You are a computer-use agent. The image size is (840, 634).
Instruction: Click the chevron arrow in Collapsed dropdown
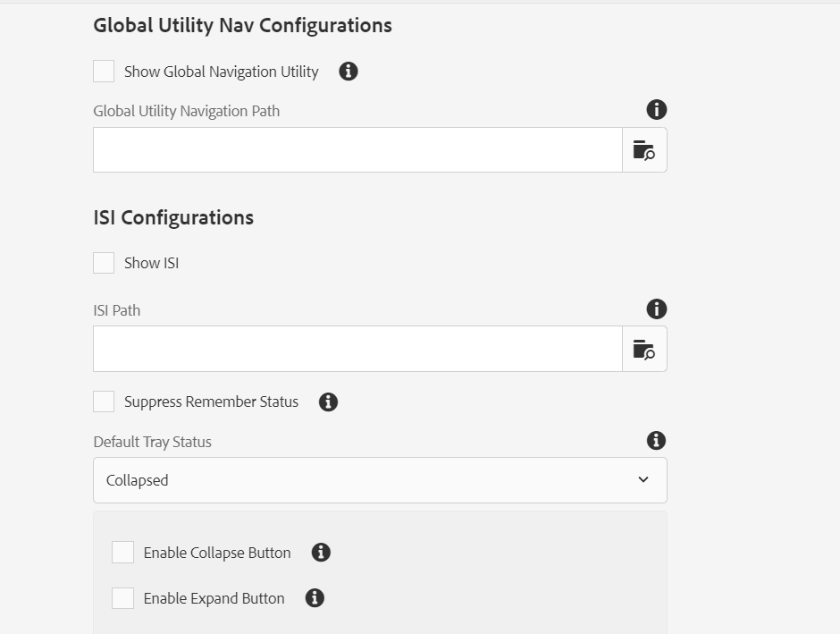pos(643,479)
